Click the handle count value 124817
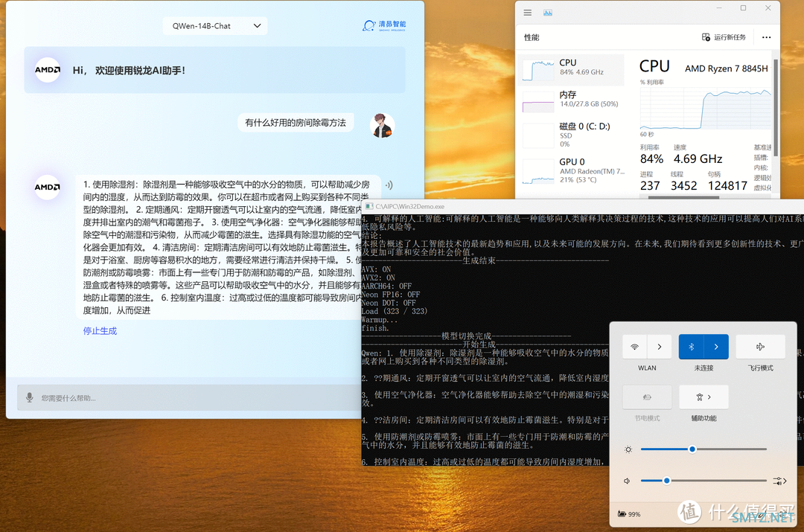The width and height of the screenshot is (804, 532). click(727, 185)
